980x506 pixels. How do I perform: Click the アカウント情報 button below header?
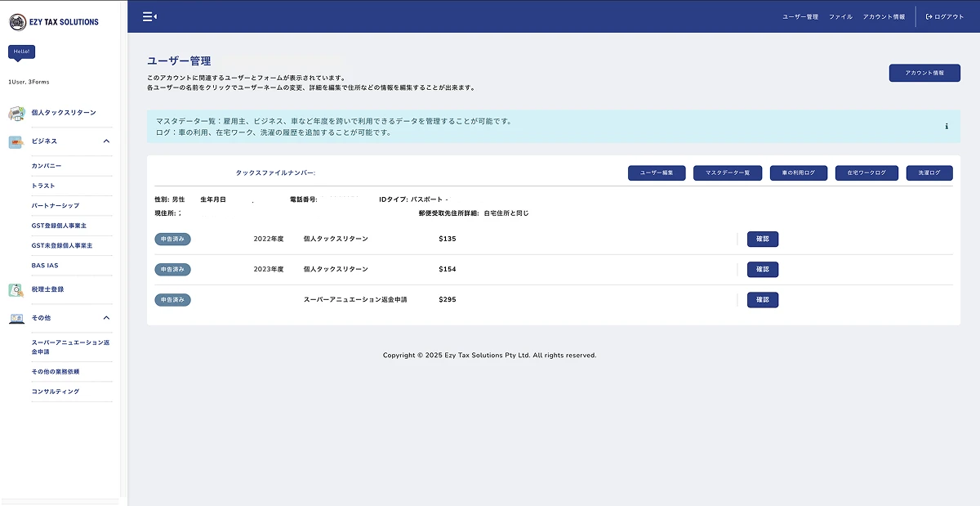tap(924, 73)
